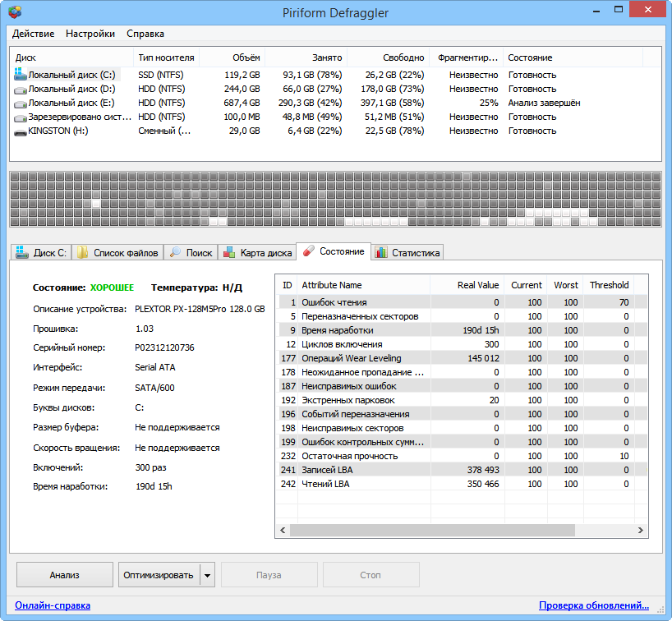Sort drive list by Тип носителя column header
This screenshot has height=621, width=672.
point(166,57)
